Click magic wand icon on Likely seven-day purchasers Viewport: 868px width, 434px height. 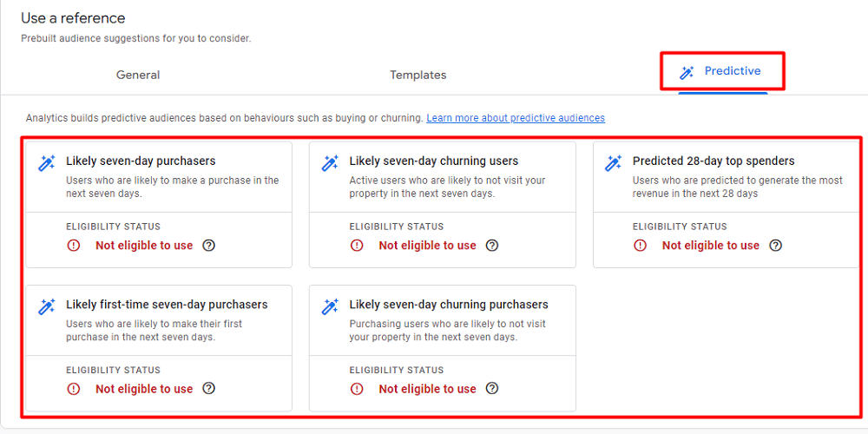(47, 163)
